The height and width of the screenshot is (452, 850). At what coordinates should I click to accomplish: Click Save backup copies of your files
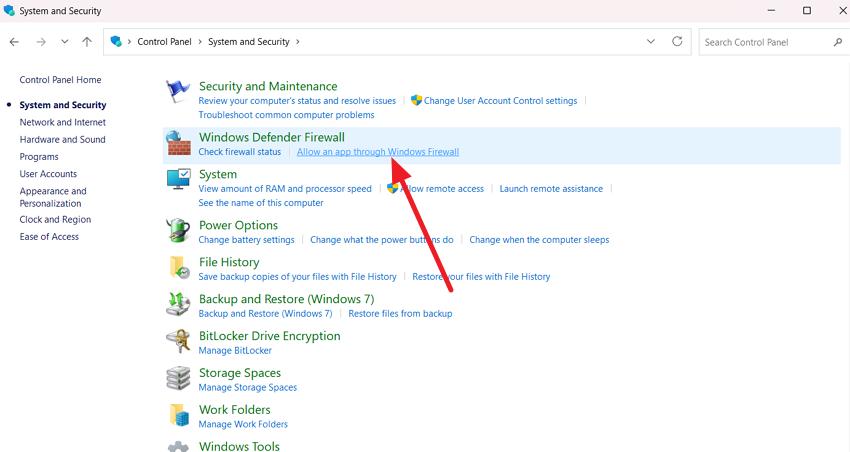pyautogui.click(x=298, y=276)
